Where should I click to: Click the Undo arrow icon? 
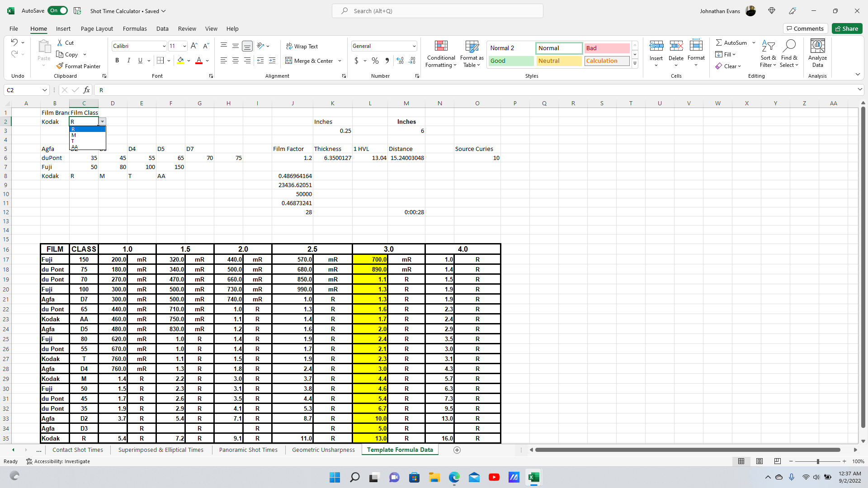(x=14, y=42)
